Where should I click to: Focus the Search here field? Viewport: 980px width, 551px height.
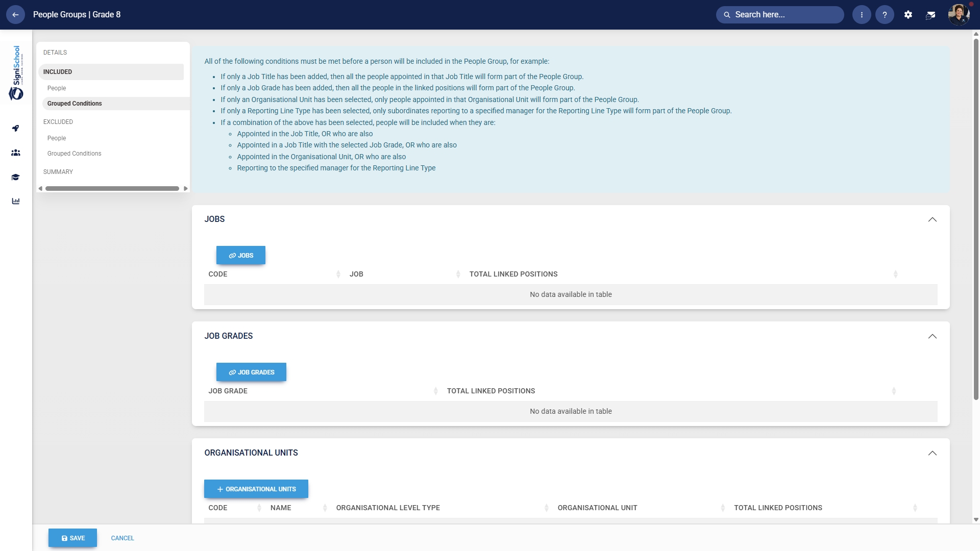780,15
